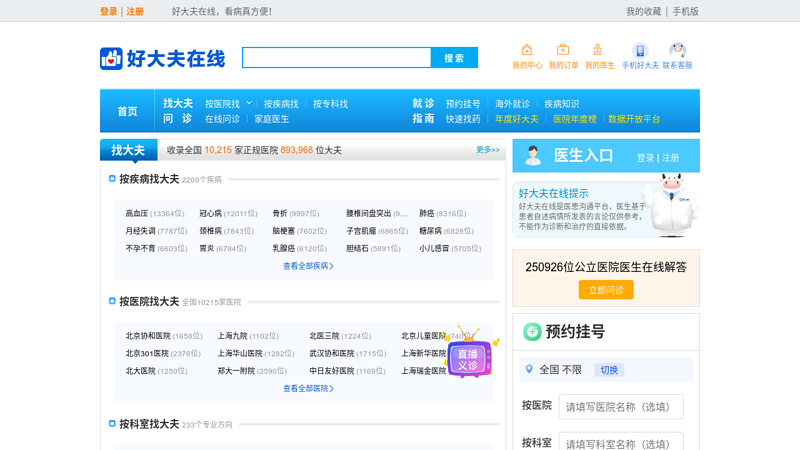Open 家庭医生 in the navigation bar
The height and width of the screenshot is (450, 800).
click(x=271, y=119)
